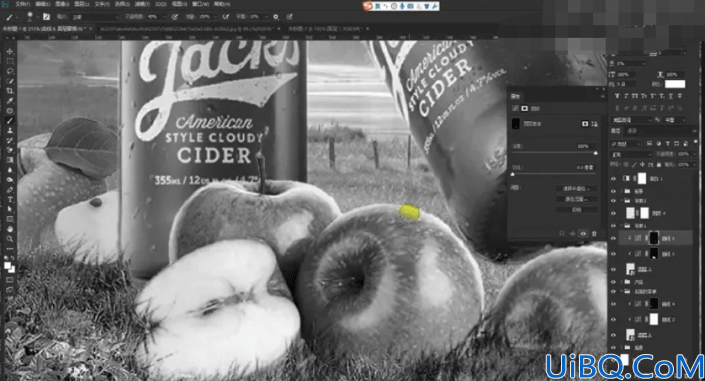Hide the 曲线 4 layer
705x381 pixels.
pyautogui.click(x=613, y=304)
